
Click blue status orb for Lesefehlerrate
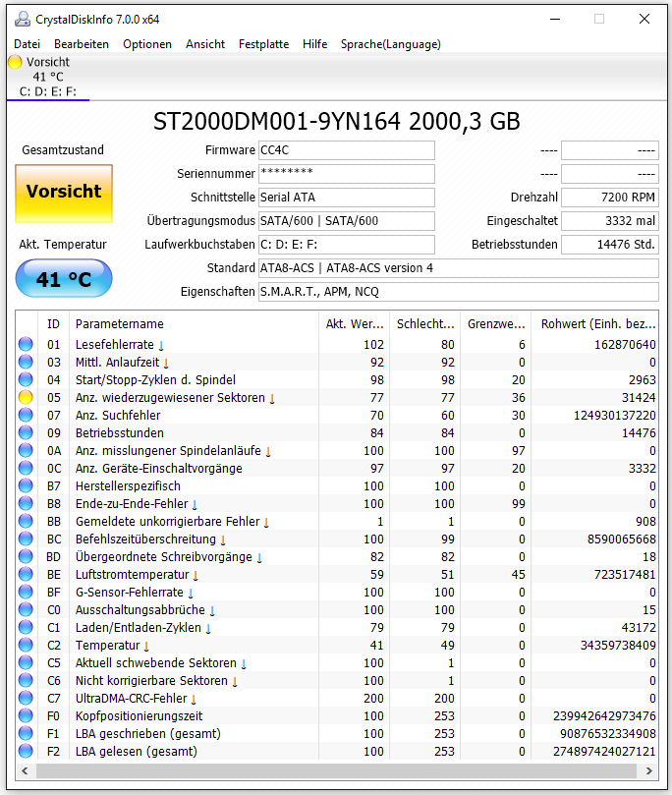[26, 344]
